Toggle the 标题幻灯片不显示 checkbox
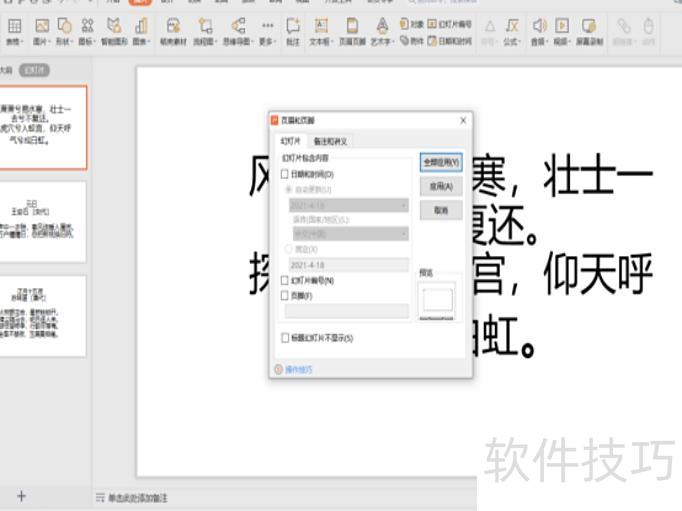The width and height of the screenshot is (682, 511). [x=285, y=338]
